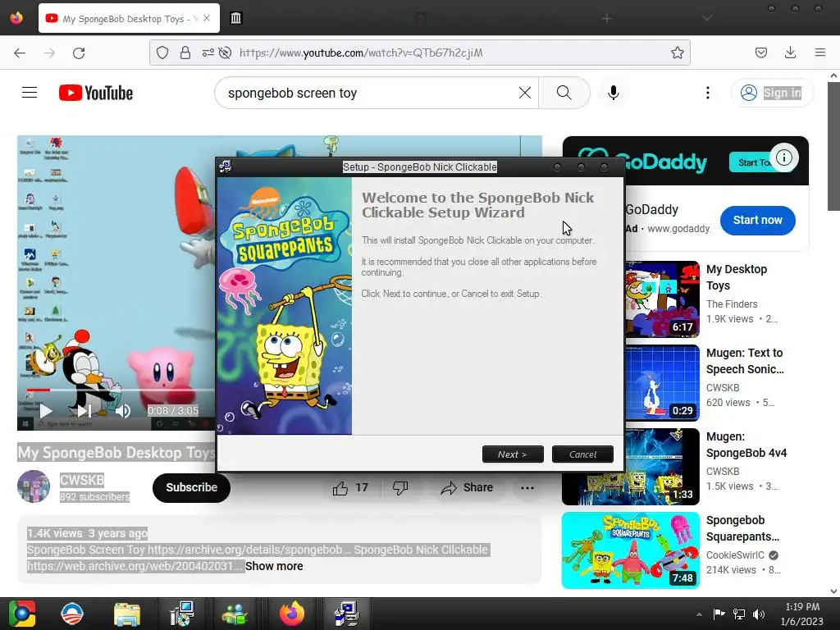Image resolution: width=840 pixels, height=630 pixels.
Task: Open Mugen: Text to Speech Sonic thumbnail
Action: point(662,382)
